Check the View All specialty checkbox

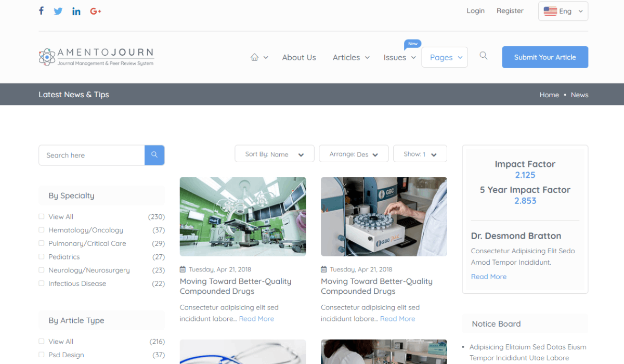[x=41, y=216]
